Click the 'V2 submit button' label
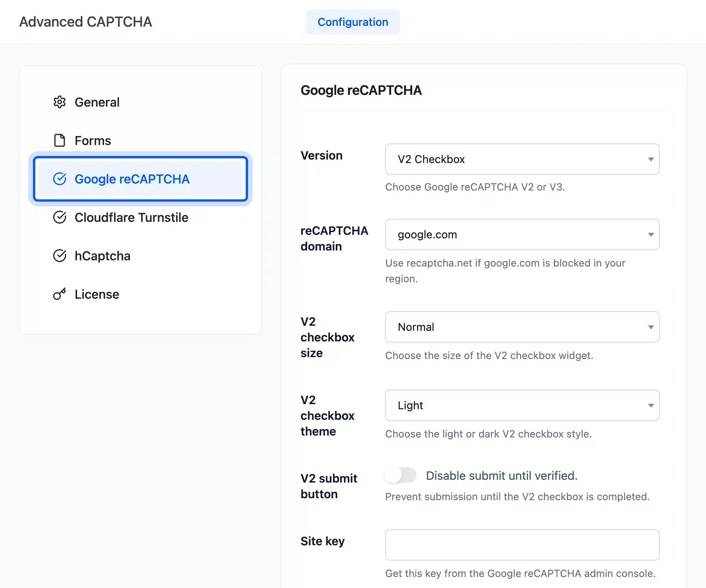The image size is (706, 588). (x=329, y=486)
